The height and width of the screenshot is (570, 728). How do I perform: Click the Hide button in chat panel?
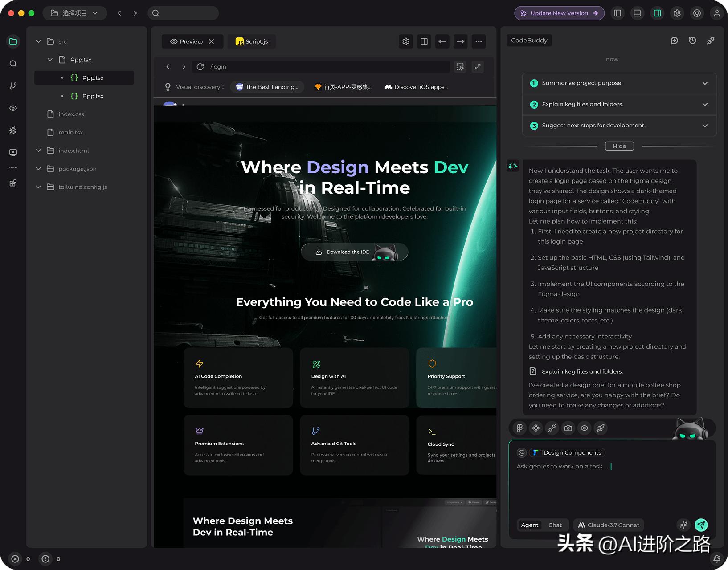pyautogui.click(x=619, y=146)
